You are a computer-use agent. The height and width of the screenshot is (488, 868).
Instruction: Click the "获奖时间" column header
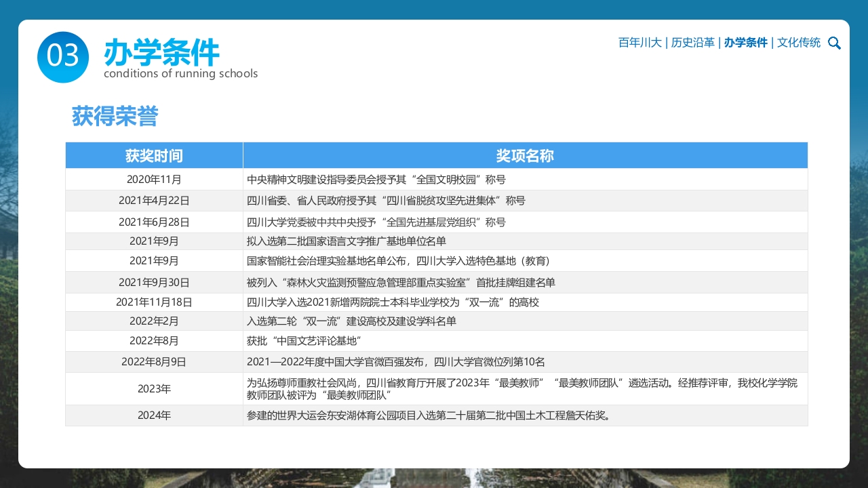coord(154,155)
